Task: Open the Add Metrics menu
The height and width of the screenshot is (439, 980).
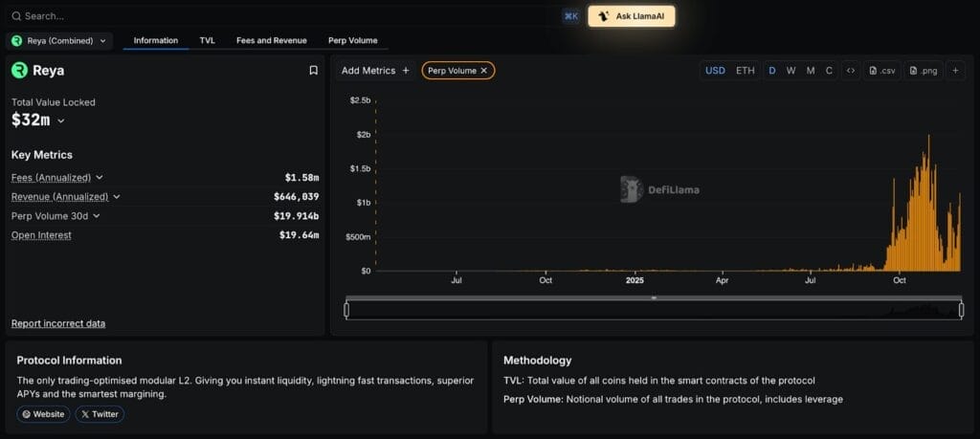Action: 375,71
